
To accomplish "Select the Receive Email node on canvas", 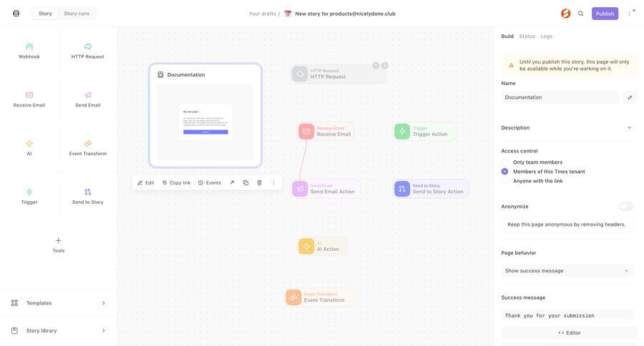I will pyautogui.click(x=326, y=132).
